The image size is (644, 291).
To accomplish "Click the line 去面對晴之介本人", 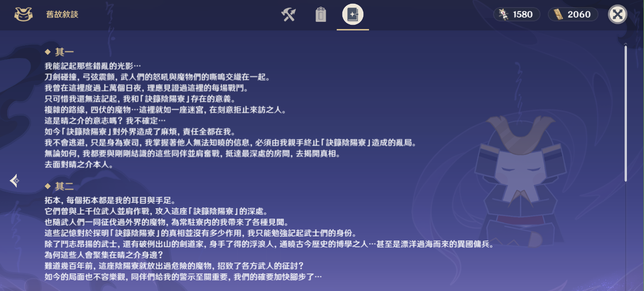I will (x=79, y=165).
